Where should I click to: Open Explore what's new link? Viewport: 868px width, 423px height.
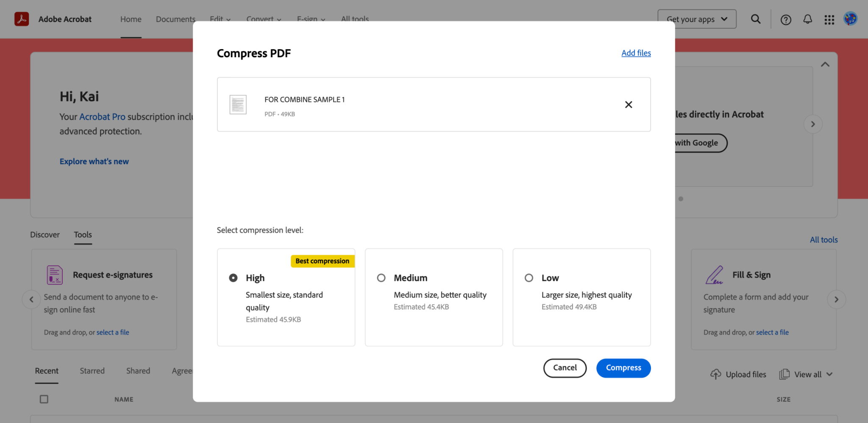click(x=94, y=161)
